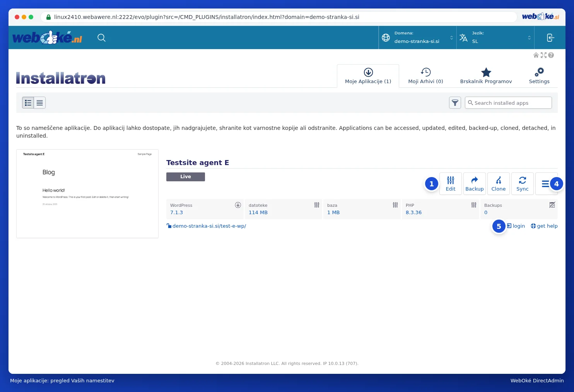
Task: Switch to the compact list view
Action: [x=40, y=103]
